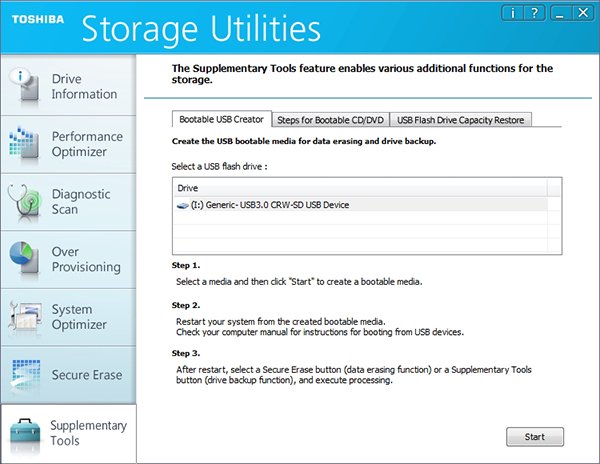The width and height of the screenshot is (600, 464).
Task: Click the Storage Utilities title text
Action: tap(201, 29)
